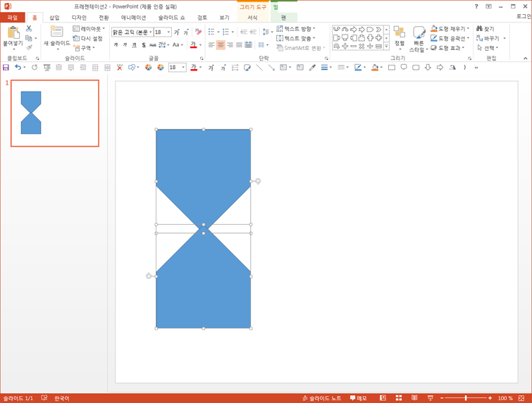Click 메모 (Comments) in the status bar
Screen dimensions: 532x403
click(359, 398)
